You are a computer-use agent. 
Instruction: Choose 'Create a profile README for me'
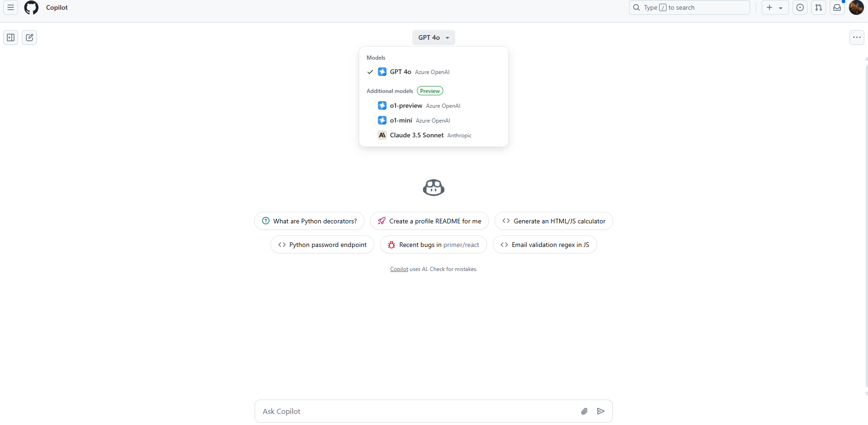coord(429,221)
